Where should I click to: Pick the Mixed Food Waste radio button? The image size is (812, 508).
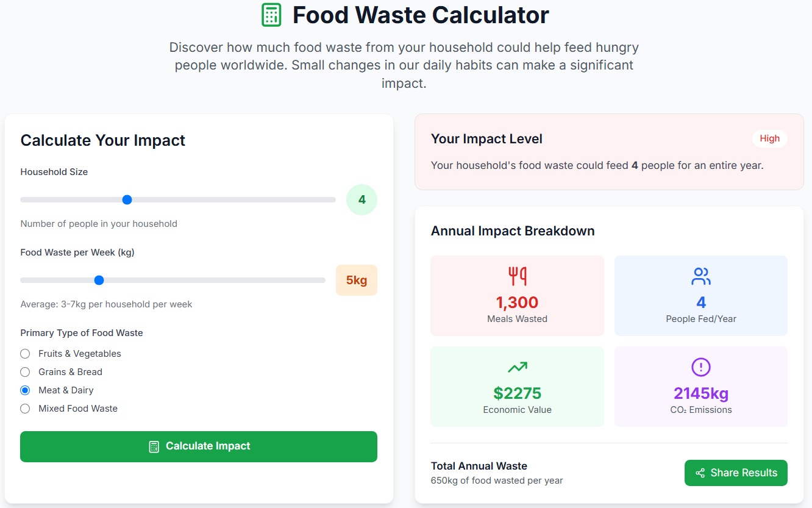tap(25, 409)
